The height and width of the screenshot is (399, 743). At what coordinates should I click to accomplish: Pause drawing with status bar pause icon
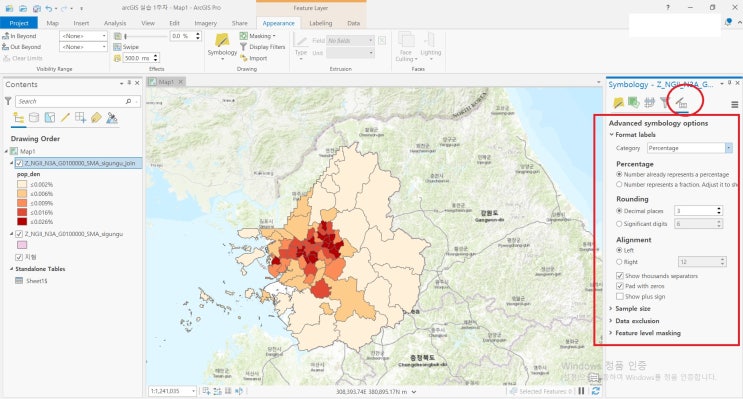[581, 391]
